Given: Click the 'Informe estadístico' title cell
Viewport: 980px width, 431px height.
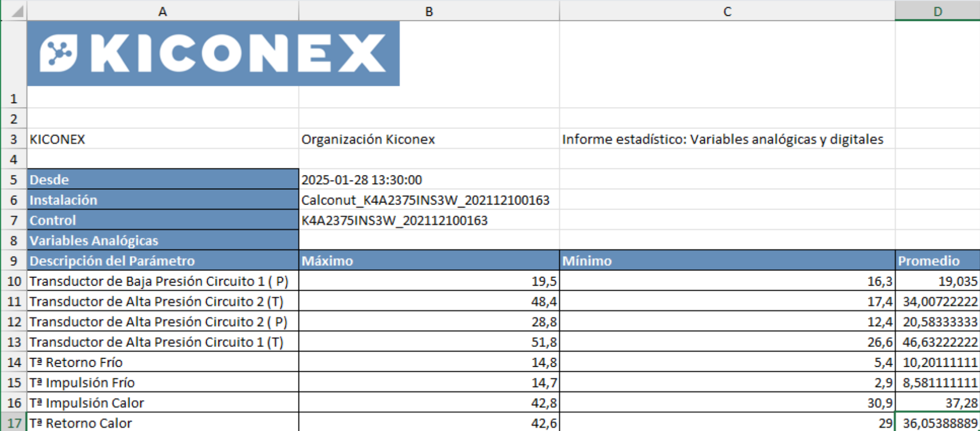Looking at the screenshot, I should click(x=727, y=139).
